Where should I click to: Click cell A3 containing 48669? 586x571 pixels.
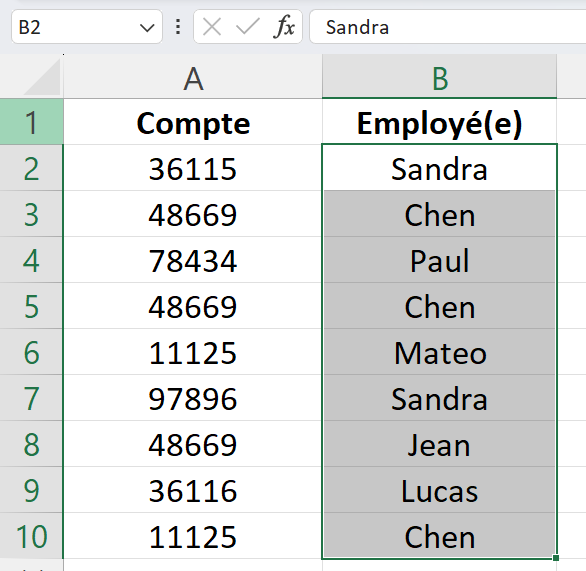pos(193,214)
